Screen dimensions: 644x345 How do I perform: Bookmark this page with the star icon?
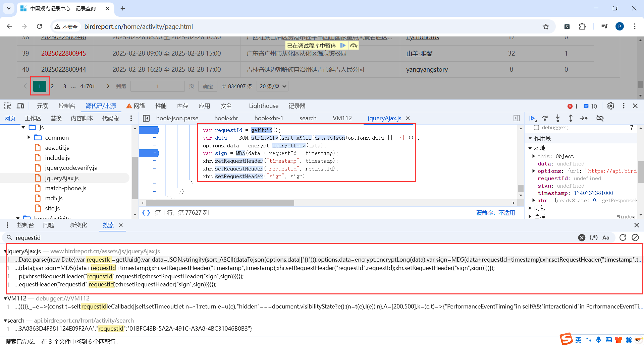[x=546, y=26]
